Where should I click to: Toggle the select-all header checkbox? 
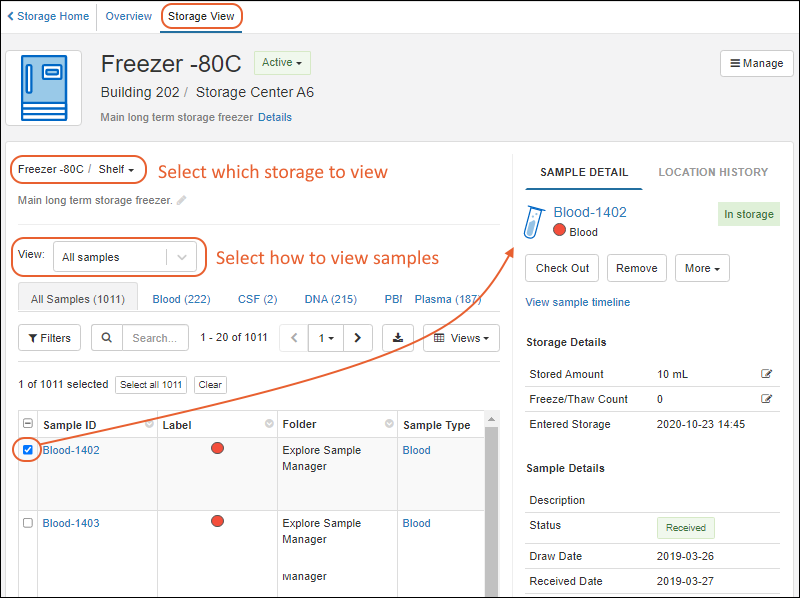click(28, 424)
